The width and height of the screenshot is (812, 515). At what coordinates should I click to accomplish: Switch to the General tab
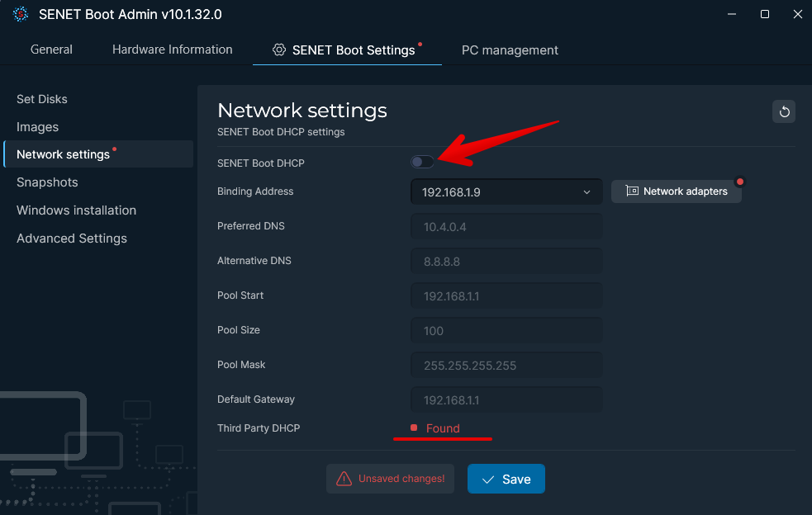click(x=51, y=50)
